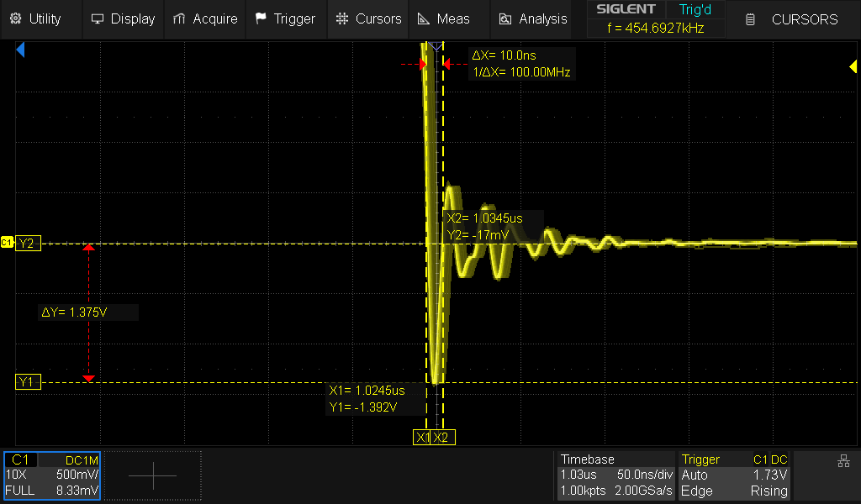Click the Trig'd status indicator
This screenshot has width=861, height=504.
[695, 10]
